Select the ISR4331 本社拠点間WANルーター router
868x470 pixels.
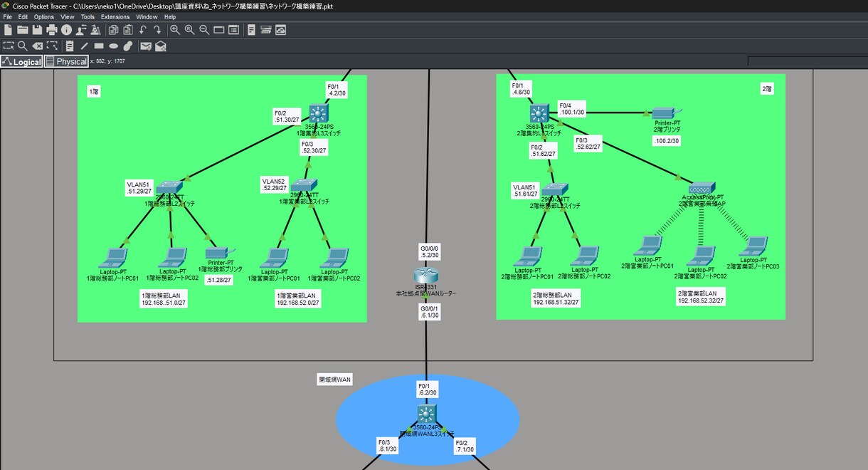coord(426,275)
